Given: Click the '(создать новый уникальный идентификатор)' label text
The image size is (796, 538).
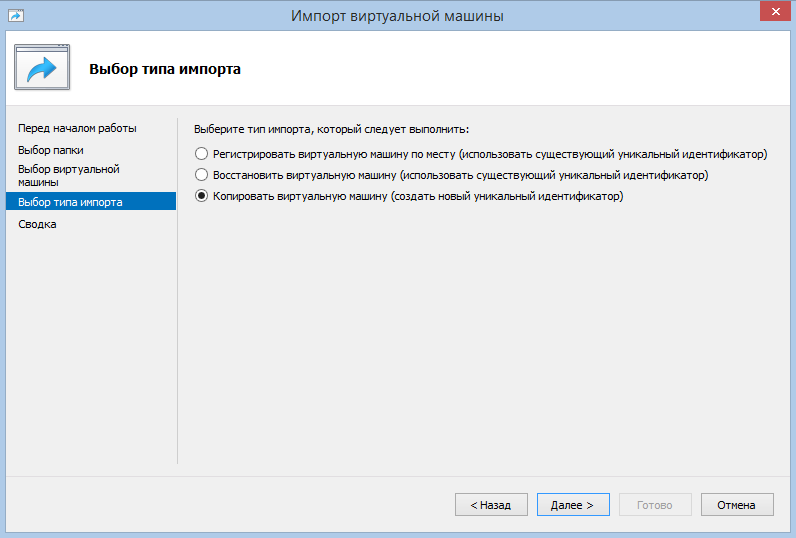Looking at the screenshot, I should [510, 197].
